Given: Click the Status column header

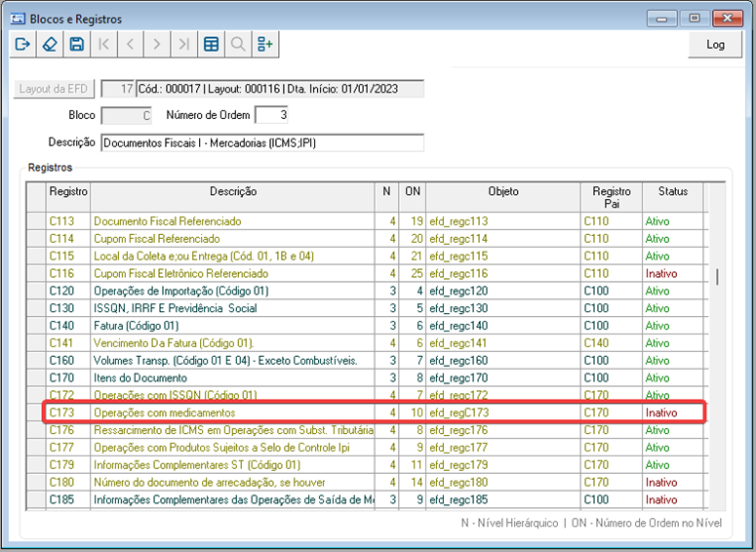Looking at the screenshot, I should 672,192.
